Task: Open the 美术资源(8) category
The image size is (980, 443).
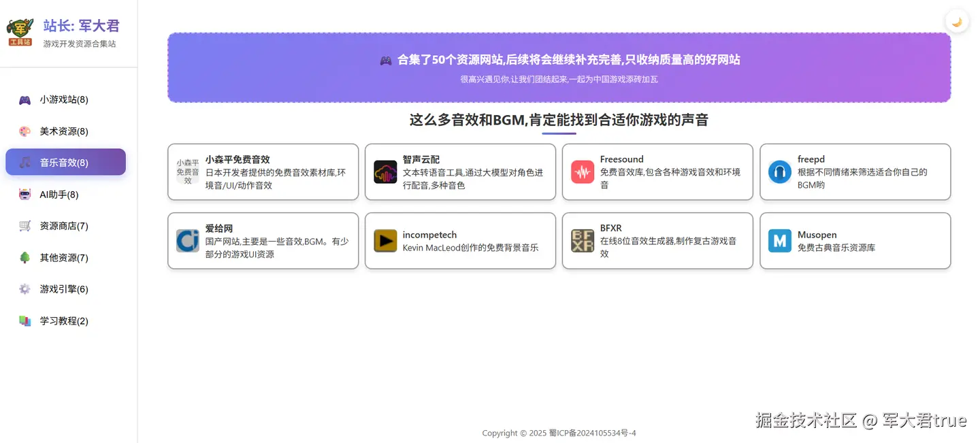Action: pyautogui.click(x=65, y=131)
